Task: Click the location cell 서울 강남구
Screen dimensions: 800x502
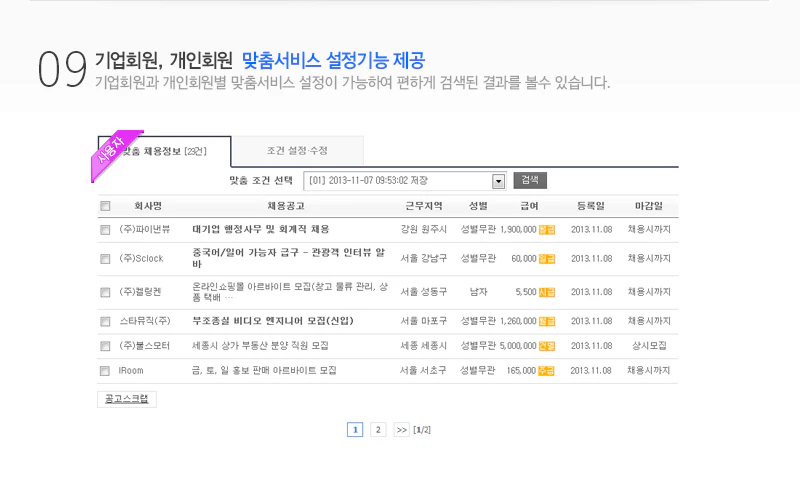Action: 423,259
